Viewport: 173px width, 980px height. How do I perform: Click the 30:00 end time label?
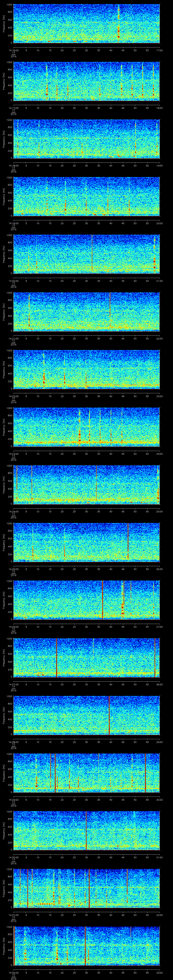(159, 800)
